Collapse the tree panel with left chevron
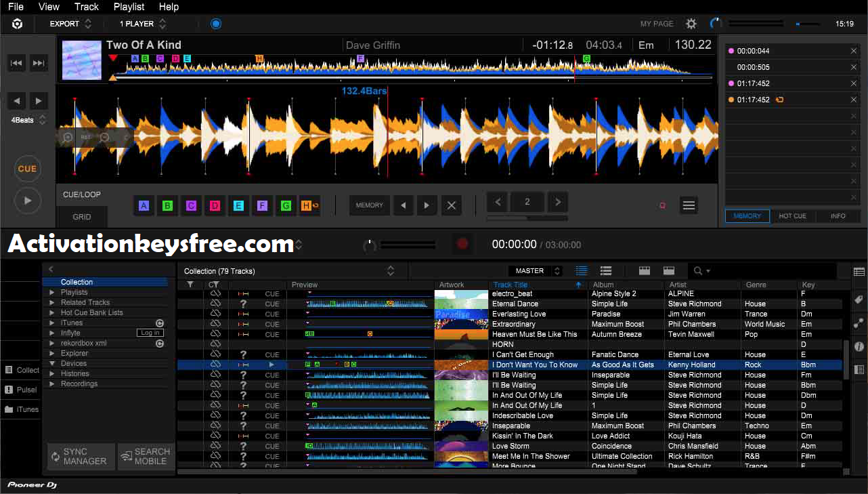The height and width of the screenshot is (494, 868). pyautogui.click(x=51, y=270)
